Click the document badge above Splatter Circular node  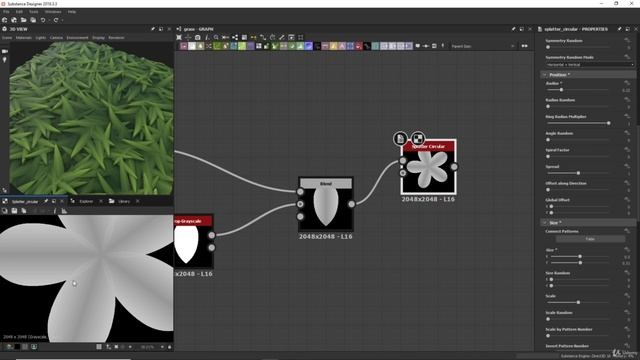[400, 139]
